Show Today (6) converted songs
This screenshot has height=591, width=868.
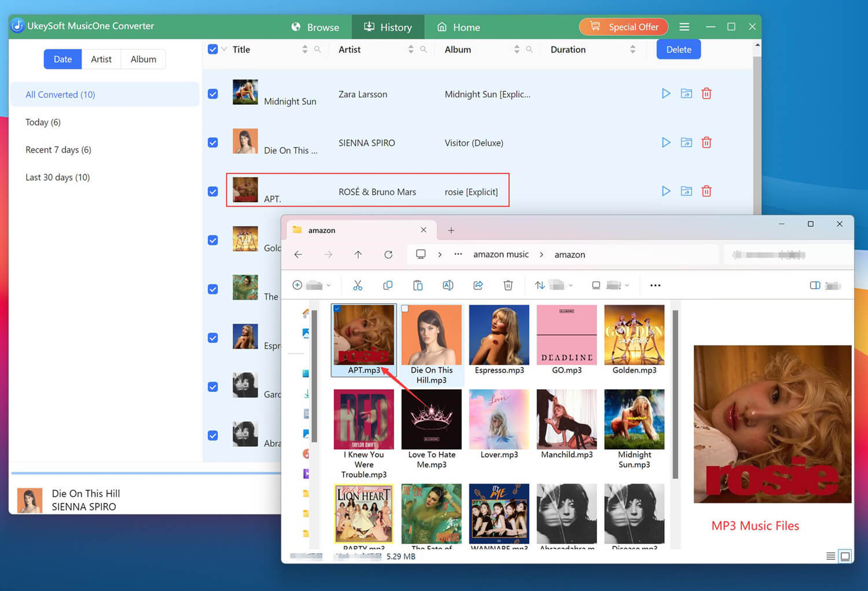click(x=43, y=122)
